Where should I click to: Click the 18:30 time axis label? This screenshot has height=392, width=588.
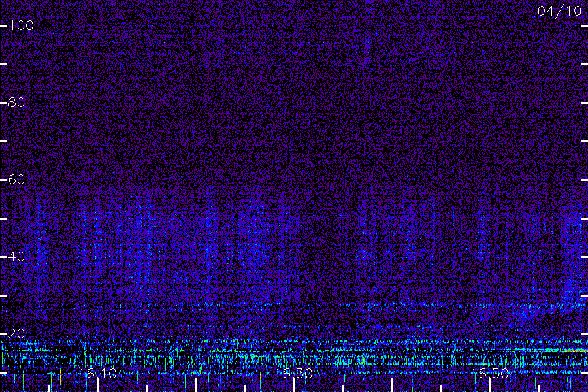(x=293, y=374)
